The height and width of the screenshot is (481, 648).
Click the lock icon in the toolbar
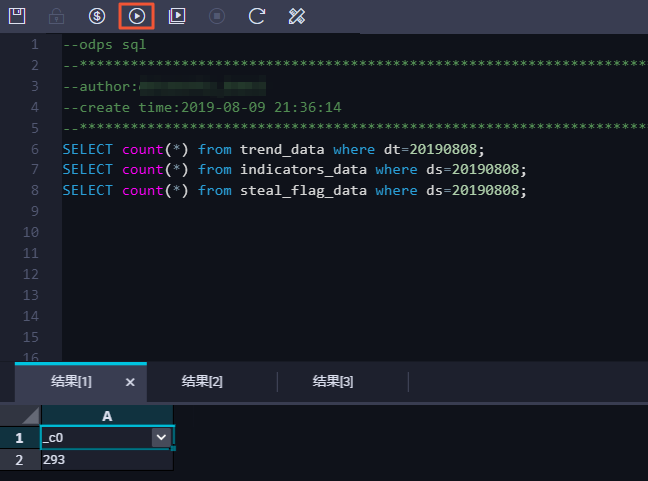[x=56, y=17]
